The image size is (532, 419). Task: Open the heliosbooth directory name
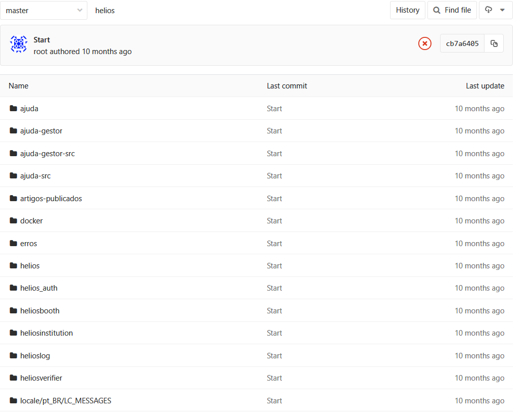pos(40,311)
